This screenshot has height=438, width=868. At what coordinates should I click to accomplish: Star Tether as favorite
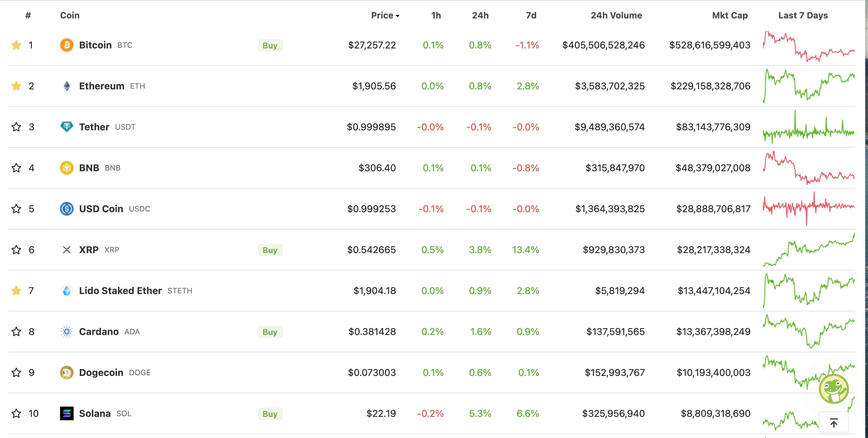coord(16,127)
